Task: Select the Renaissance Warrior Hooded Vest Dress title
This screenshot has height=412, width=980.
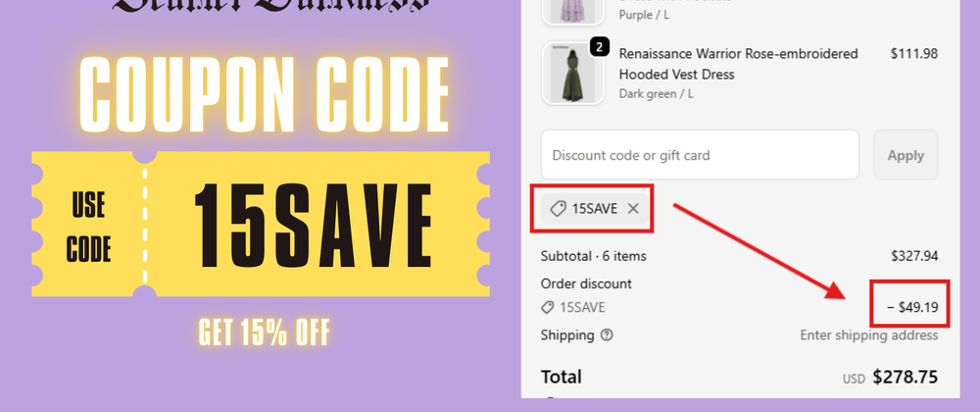Action: coord(738,64)
